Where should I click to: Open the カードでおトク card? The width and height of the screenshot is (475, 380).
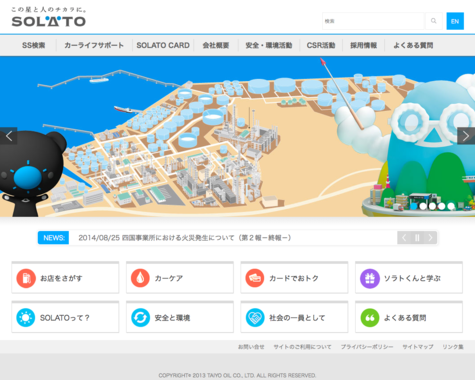click(x=294, y=277)
